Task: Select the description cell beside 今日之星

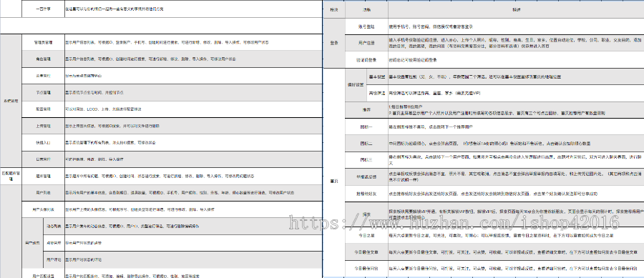Action: point(516,235)
